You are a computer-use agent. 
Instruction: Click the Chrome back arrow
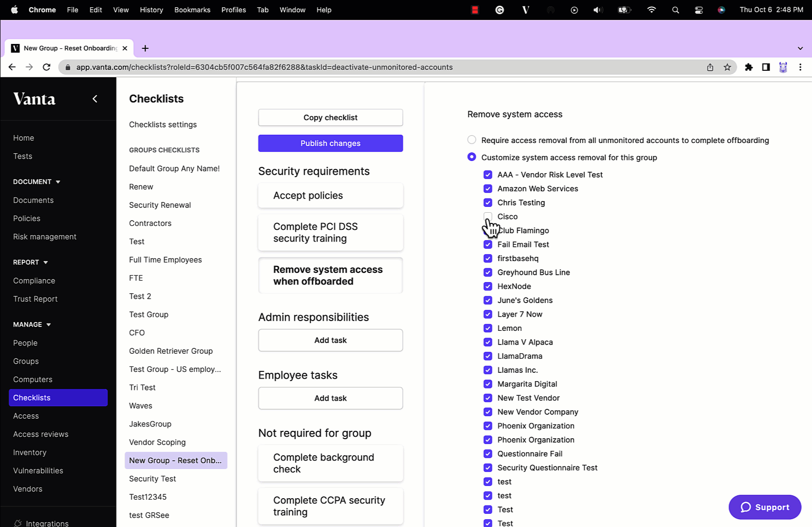pyautogui.click(x=12, y=67)
